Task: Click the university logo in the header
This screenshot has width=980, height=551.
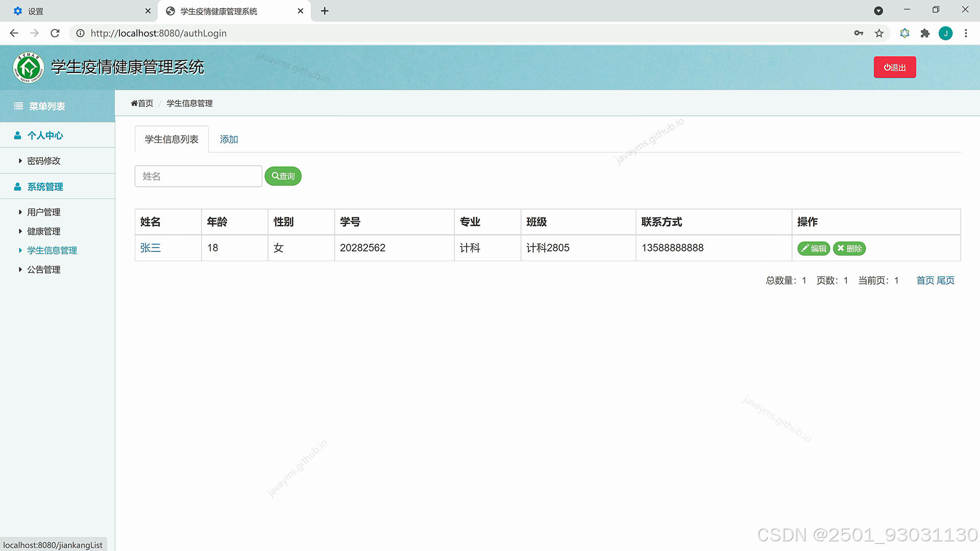Action: [x=29, y=67]
